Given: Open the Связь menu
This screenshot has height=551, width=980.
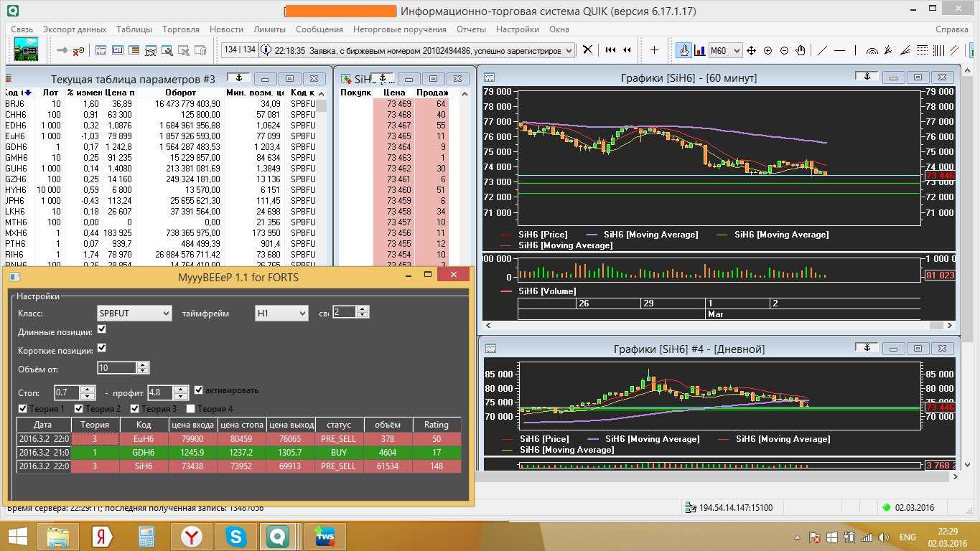Looking at the screenshot, I should pos(22,29).
